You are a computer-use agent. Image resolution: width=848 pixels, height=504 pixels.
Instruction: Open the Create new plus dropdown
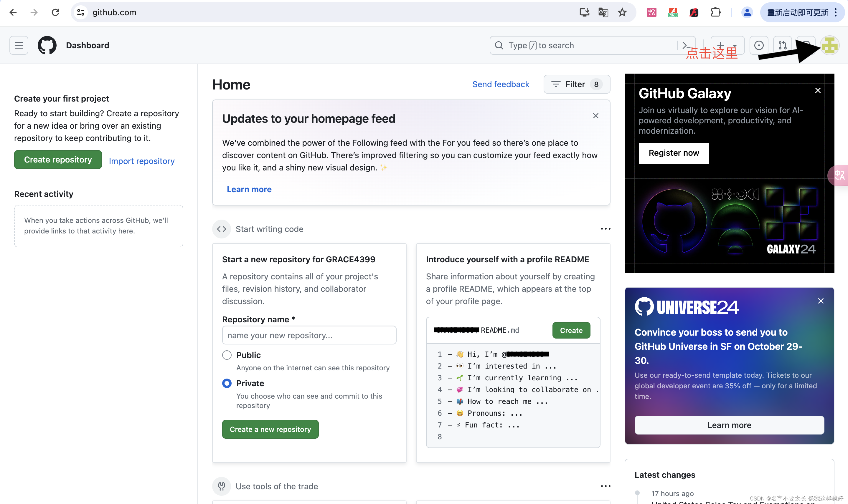(x=727, y=45)
